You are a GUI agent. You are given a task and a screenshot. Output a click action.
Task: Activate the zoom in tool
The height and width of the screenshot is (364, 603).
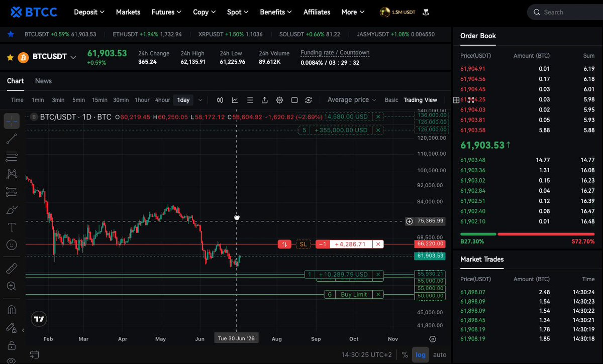click(x=12, y=286)
